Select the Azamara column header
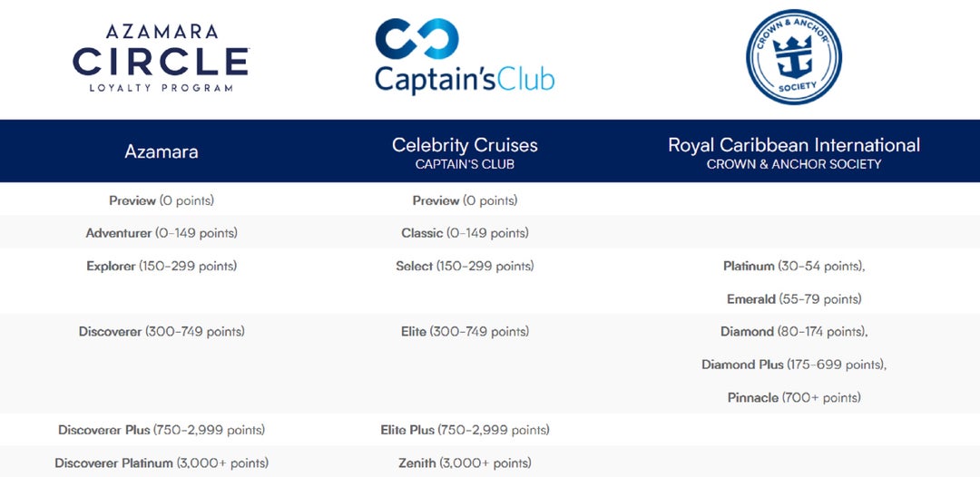980x477 pixels. (x=162, y=151)
